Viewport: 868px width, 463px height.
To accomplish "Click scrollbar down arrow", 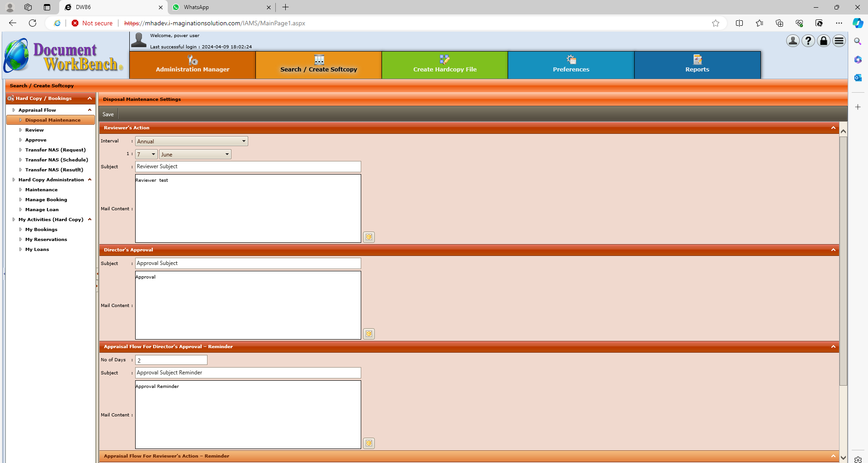I will [x=843, y=458].
